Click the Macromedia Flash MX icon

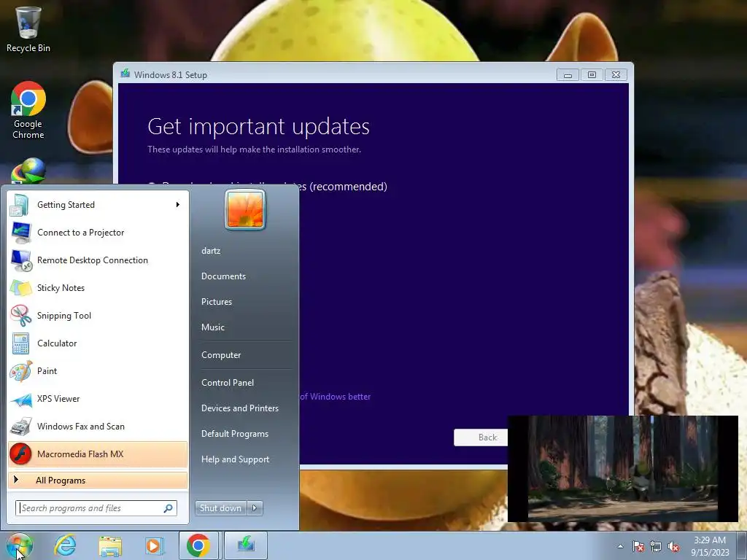tap(21, 454)
